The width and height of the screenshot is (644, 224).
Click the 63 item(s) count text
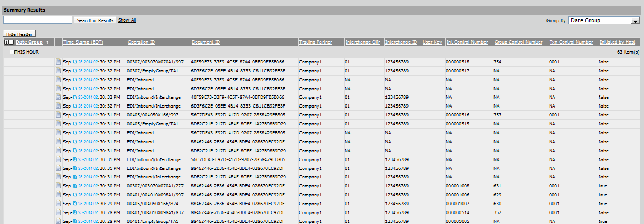[628, 52]
